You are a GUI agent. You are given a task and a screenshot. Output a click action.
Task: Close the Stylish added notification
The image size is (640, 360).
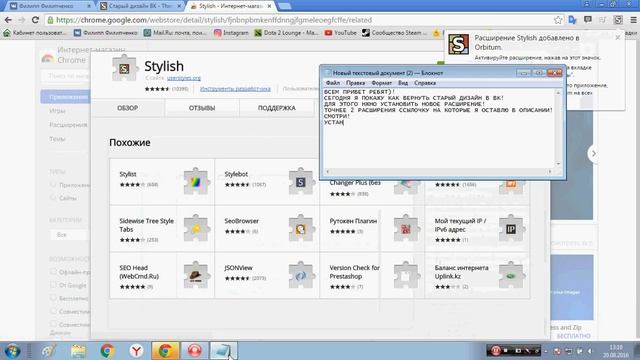[618, 37]
